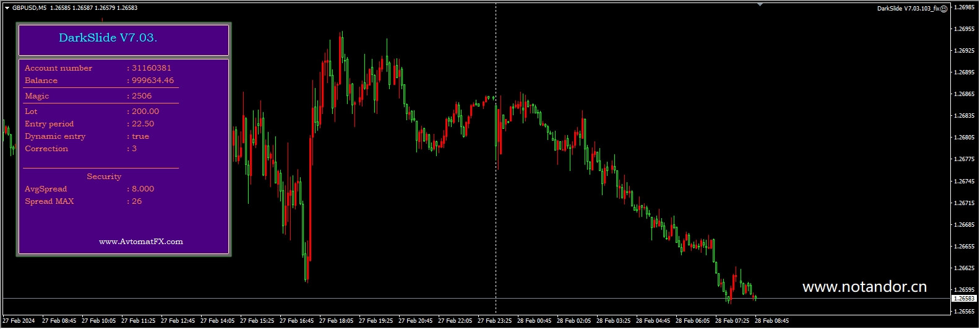Click the Security section heading
Screen dimensions: 980x329
[104, 177]
